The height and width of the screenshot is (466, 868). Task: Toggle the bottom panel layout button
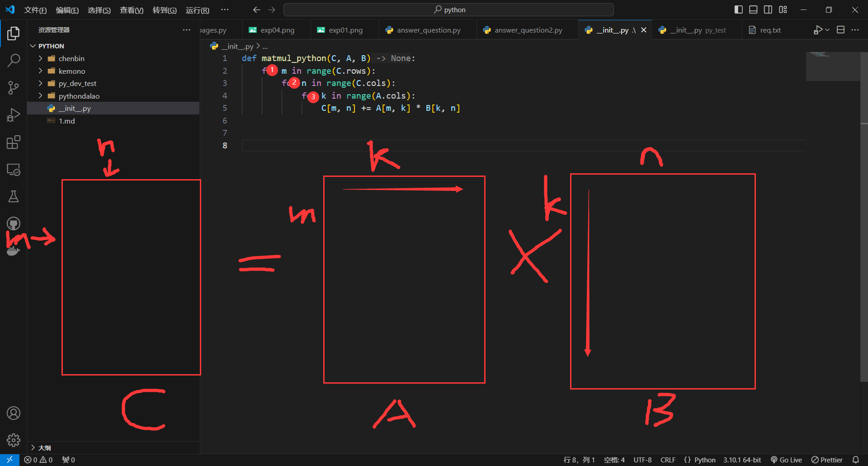click(x=753, y=10)
